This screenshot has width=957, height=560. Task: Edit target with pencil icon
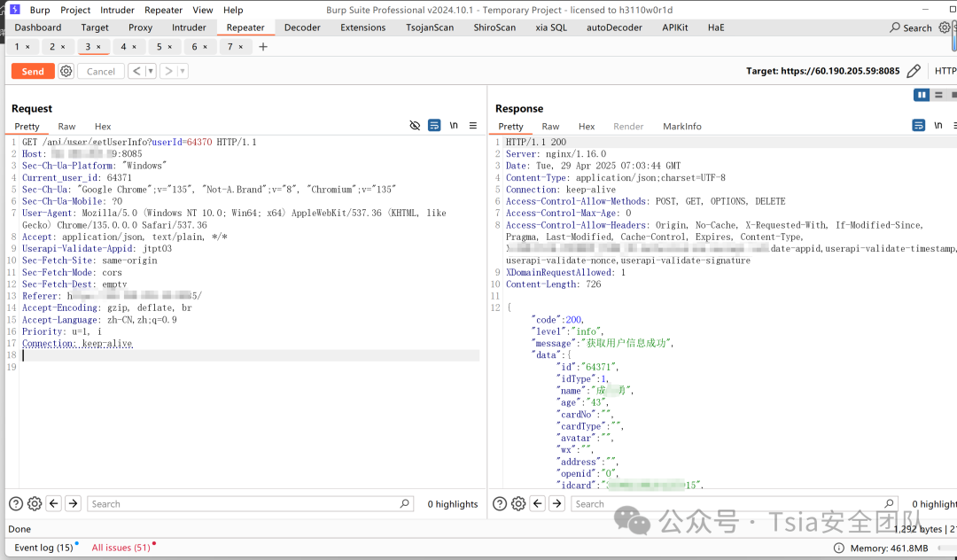(914, 72)
